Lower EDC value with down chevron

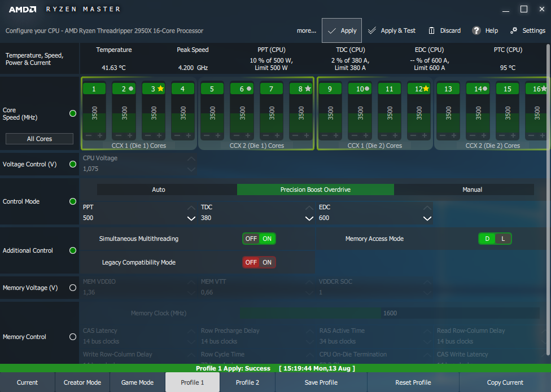427,218
